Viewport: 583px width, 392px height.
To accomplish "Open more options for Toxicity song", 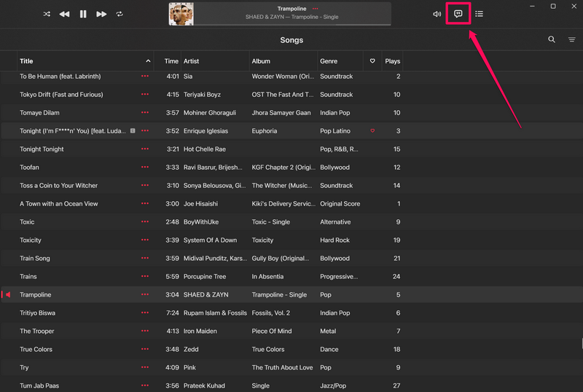I will [145, 240].
